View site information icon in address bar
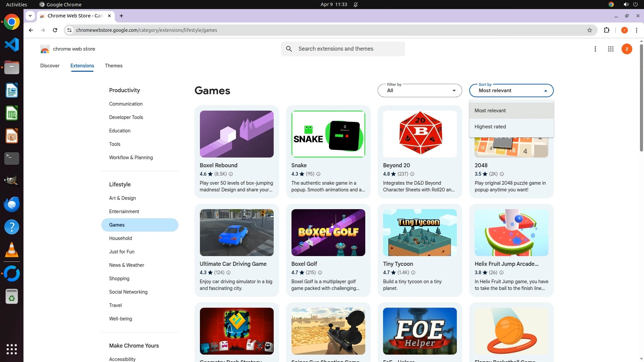Image resolution: width=644 pixels, height=362 pixels. click(69, 30)
